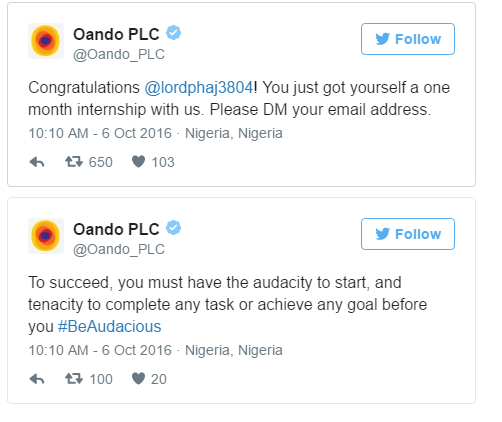This screenshot has width=502, height=422.
Task: Retweet the tweet with 100 retweets
Action: pos(74,379)
